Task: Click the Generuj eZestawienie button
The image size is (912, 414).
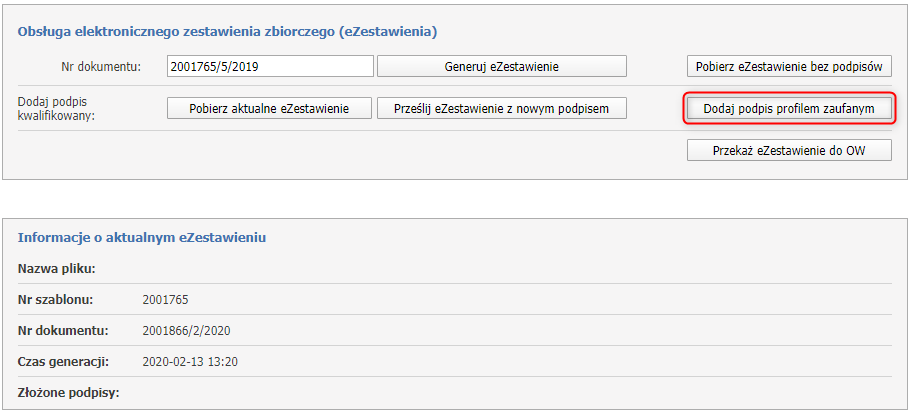Action: tap(501, 67)
